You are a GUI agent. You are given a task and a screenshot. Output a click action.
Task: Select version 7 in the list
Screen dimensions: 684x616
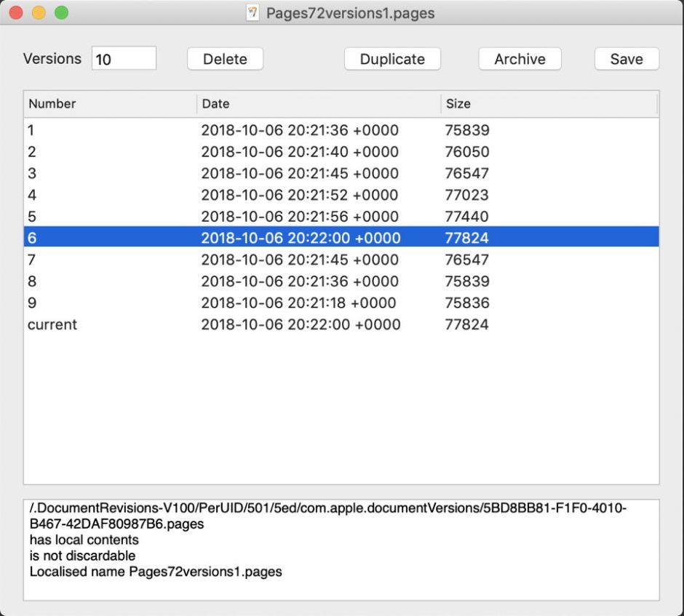point(341,260)
